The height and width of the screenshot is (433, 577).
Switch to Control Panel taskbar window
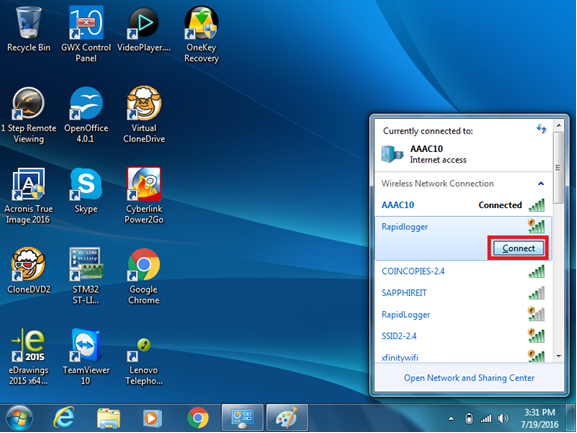tap(242, 418)
